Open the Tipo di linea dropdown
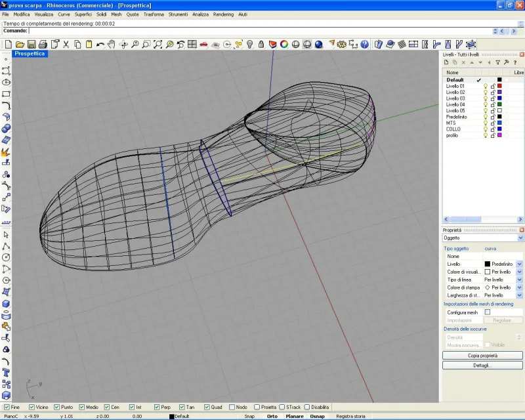This screenshot has height=420, width=525. 519,280
